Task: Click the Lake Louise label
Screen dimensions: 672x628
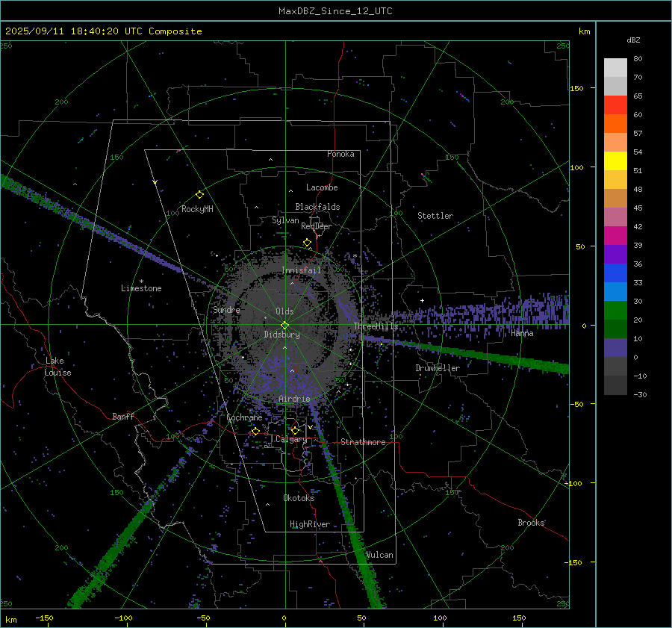Action: [x=57, y=367]
